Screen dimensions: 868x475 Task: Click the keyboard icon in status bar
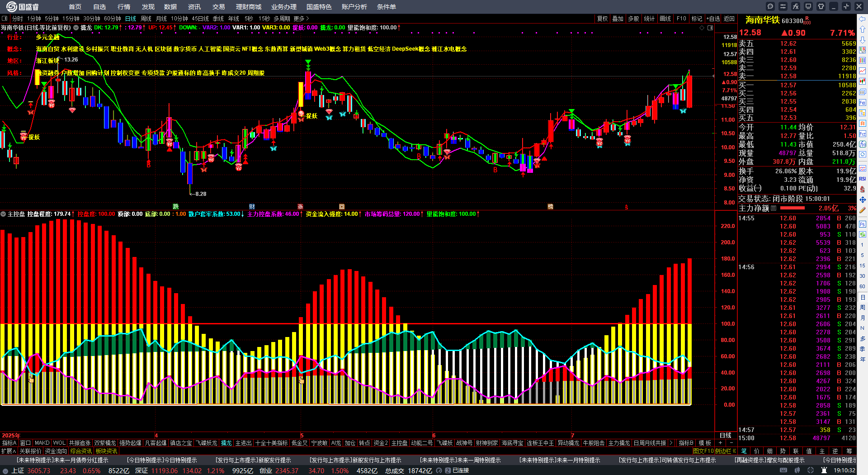783,470
